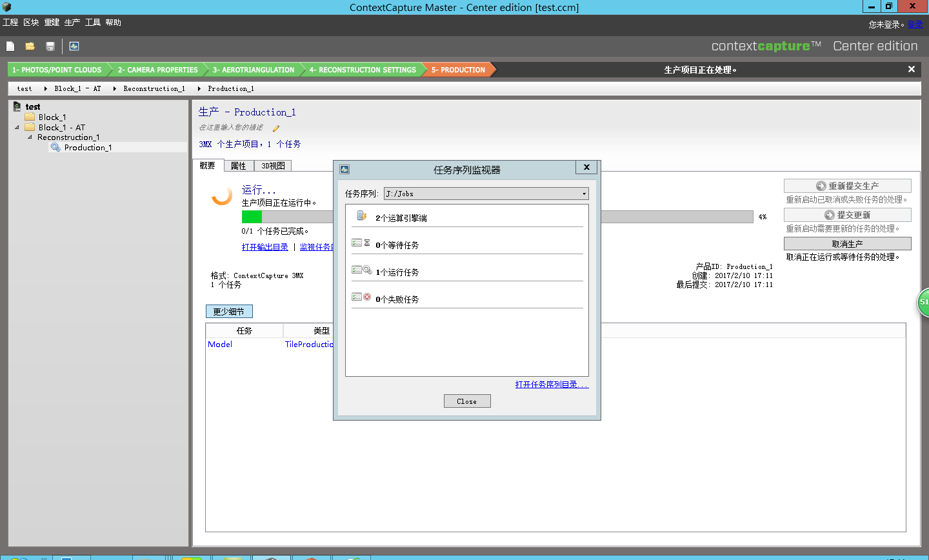
Task: Click breadcrumb arrow before Block_1 - AT
Action: click(x=45, y=88)
